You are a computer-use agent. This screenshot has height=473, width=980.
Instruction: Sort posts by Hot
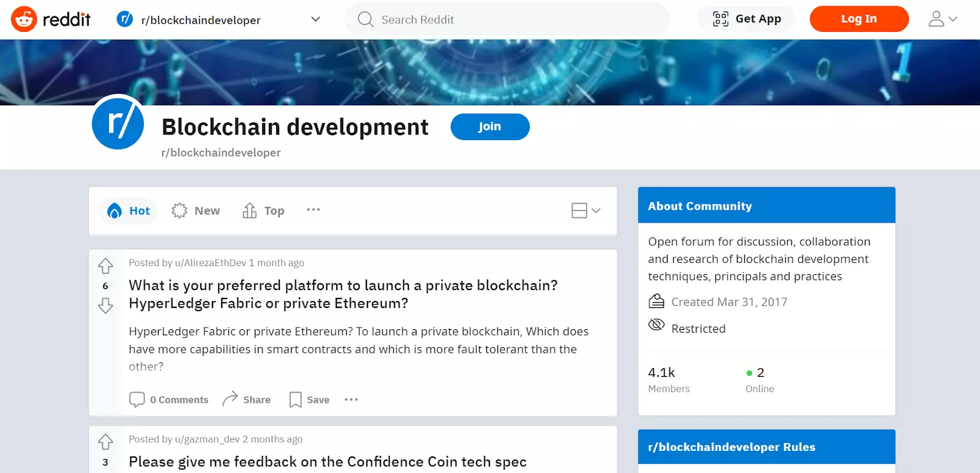tap(129, 210)
